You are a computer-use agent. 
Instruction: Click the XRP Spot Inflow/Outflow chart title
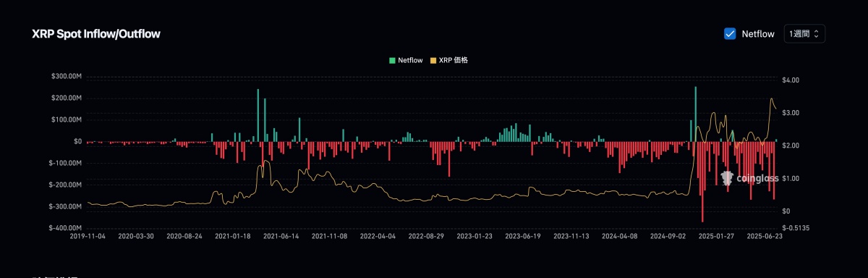[x=96, y=34]
